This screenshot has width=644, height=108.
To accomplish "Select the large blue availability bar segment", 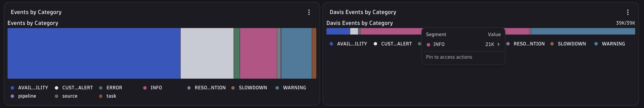I will (94, 53).
